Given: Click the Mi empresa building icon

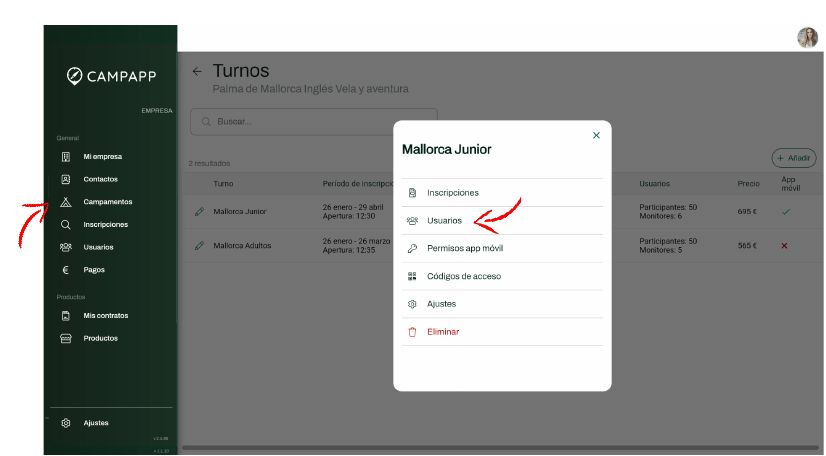Looking at the screenshot, I should point(66,157).
